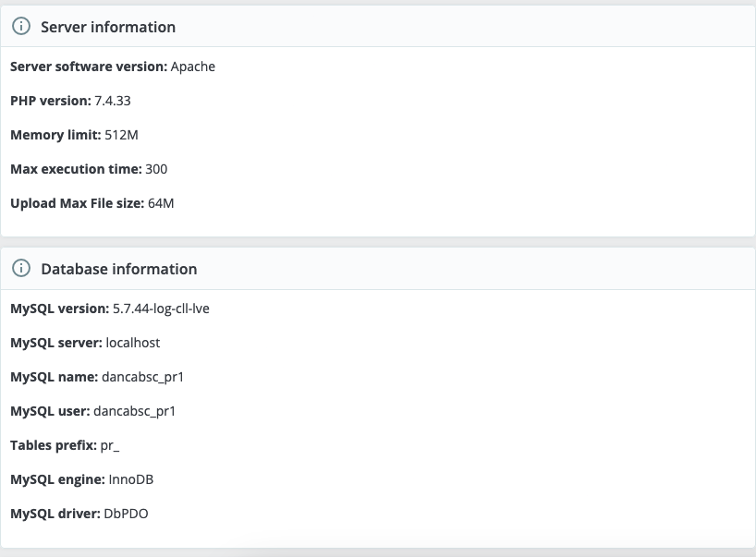Screen dimensions: 756x557
Task: Click the Server information panel heading
Action: 108,27
